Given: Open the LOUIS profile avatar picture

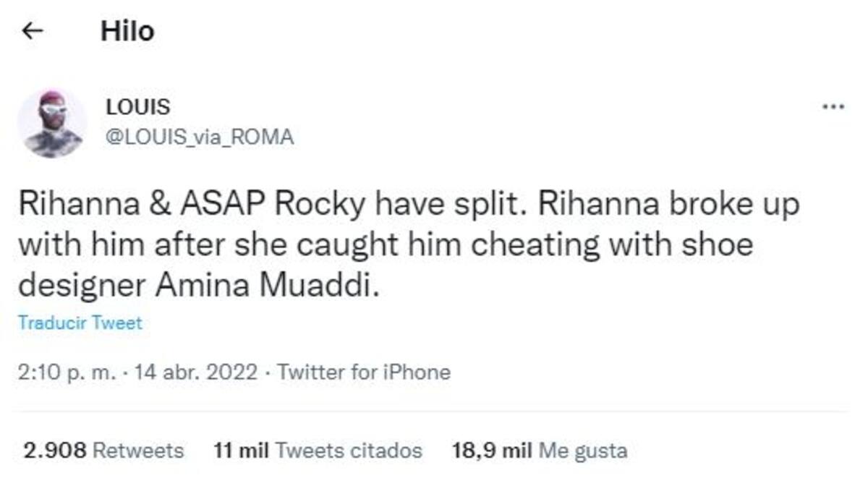Looking at the screenshot, I should [51, 124].
